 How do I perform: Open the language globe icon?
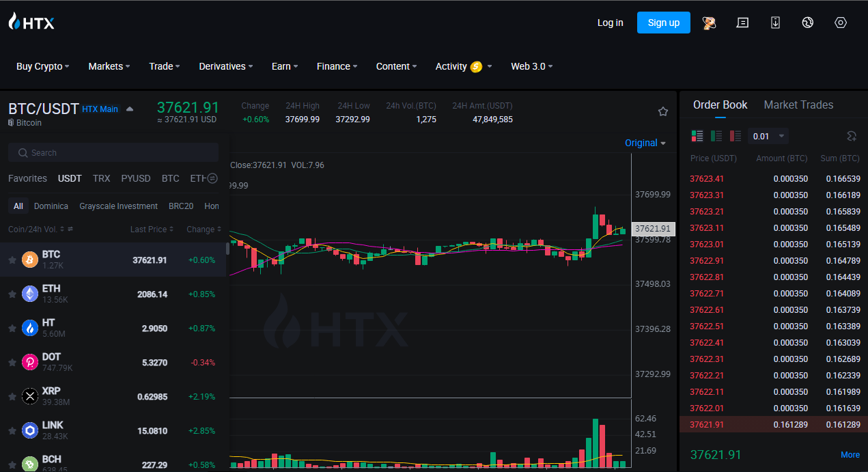808,23
